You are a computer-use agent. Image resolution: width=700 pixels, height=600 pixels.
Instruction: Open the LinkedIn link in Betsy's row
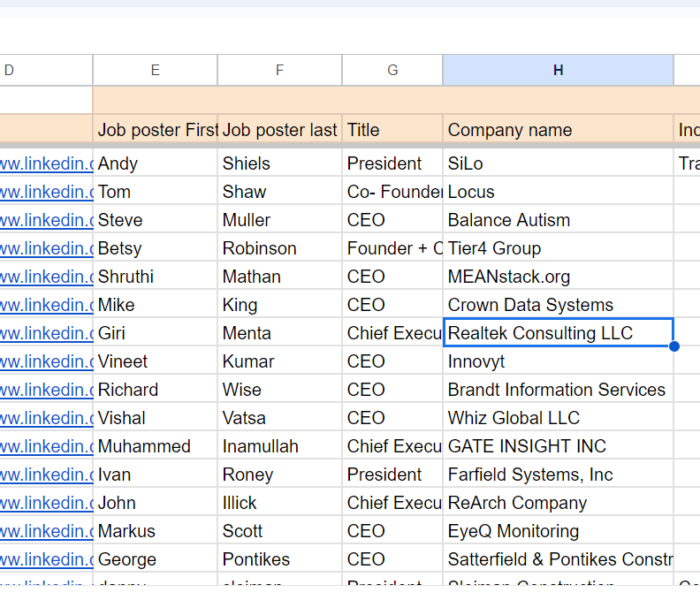click(x=46, y=248)
